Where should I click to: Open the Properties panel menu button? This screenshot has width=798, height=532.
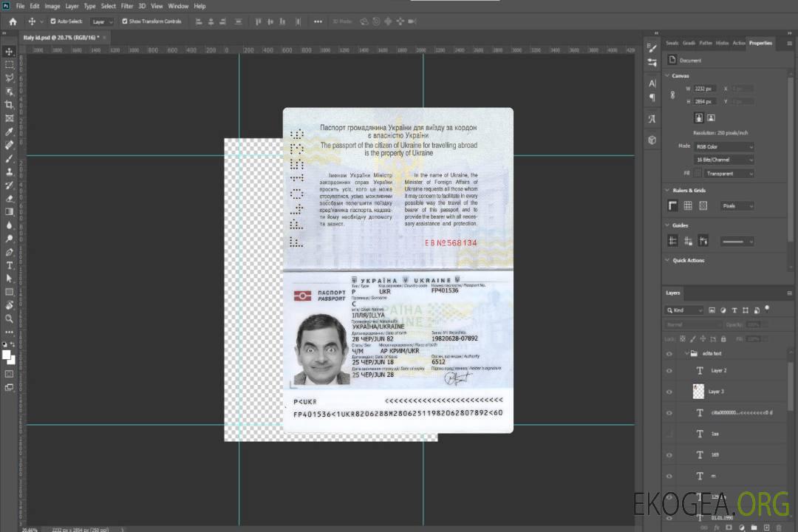(789, 44)
